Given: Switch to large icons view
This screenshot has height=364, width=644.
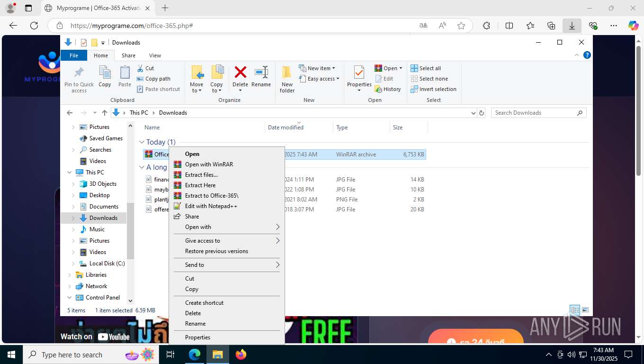Looking at the screenshot, I should click(x=585, y=310).
